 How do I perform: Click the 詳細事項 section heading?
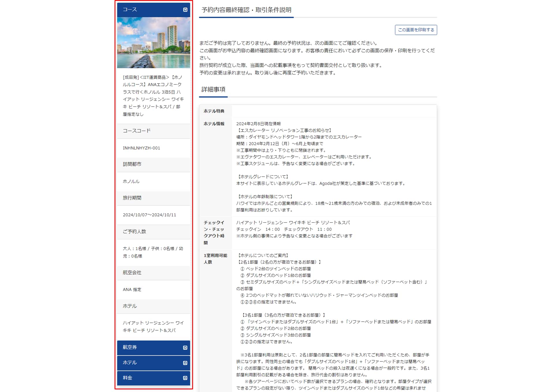coord(213,90)
